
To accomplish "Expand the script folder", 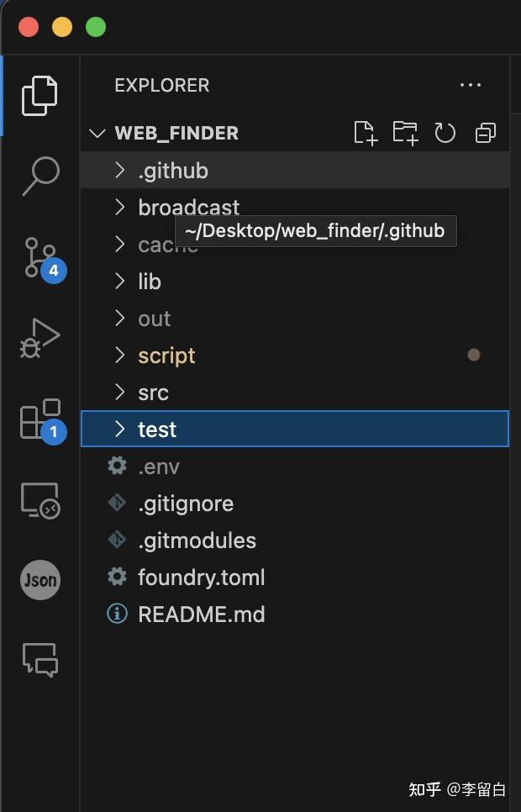I will [166, 356].
